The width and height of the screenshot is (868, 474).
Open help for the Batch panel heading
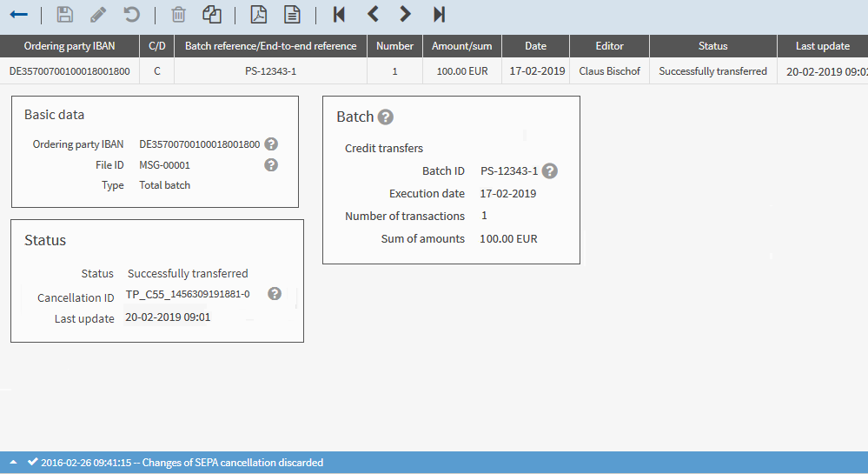pyautogui.click(x=386, y=117)
